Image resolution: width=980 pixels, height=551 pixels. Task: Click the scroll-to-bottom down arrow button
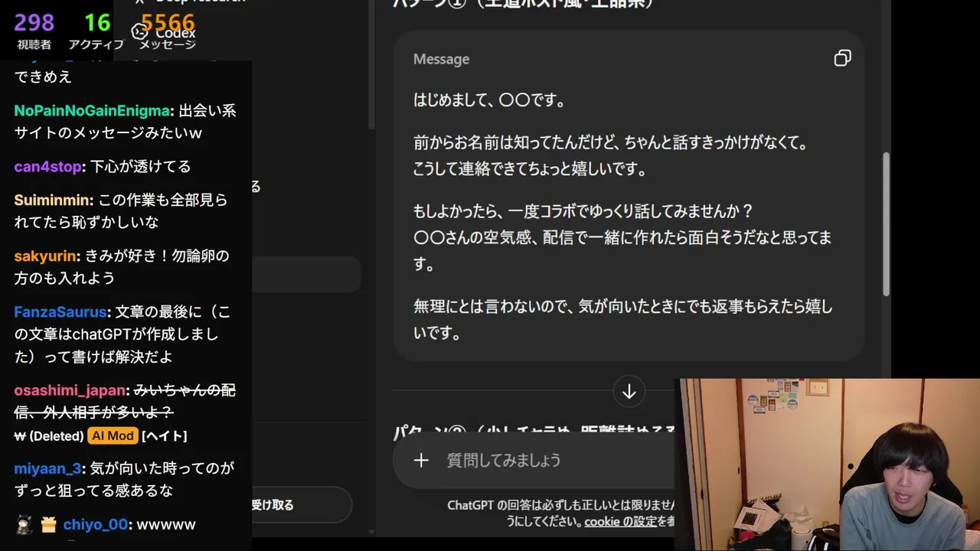629,392
